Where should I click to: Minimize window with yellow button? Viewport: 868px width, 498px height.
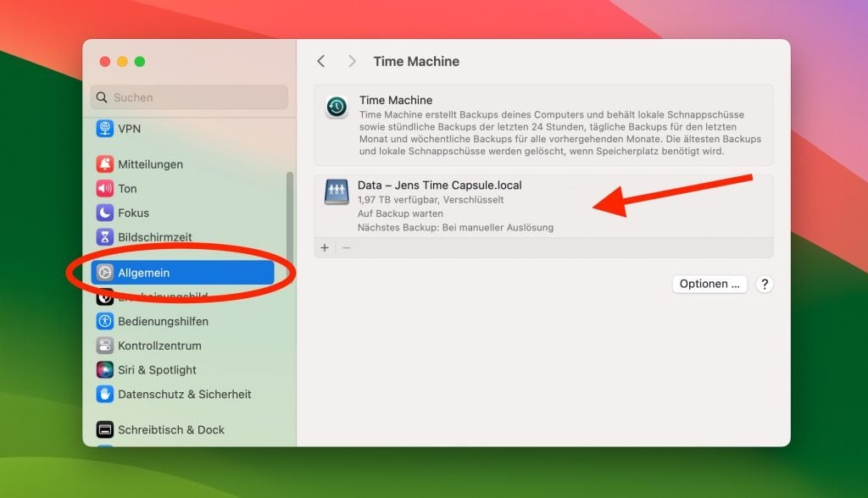tap(122, 62)
